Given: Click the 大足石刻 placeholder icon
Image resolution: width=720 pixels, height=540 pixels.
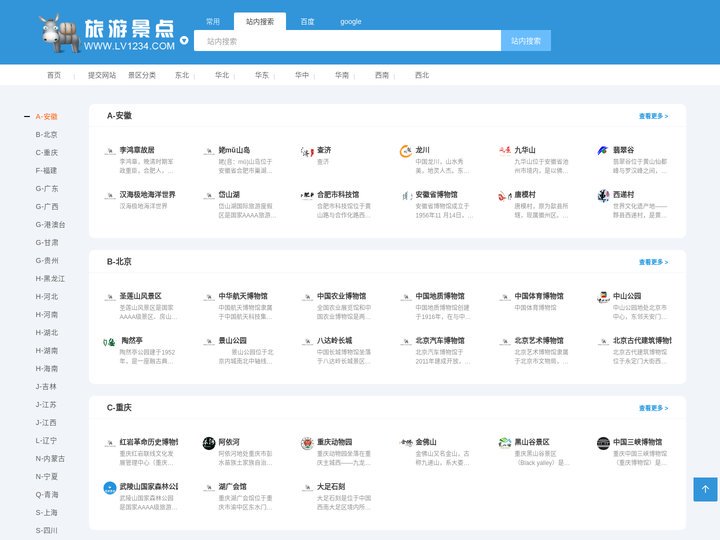Looking at the screenshot, I should point(307,487).
